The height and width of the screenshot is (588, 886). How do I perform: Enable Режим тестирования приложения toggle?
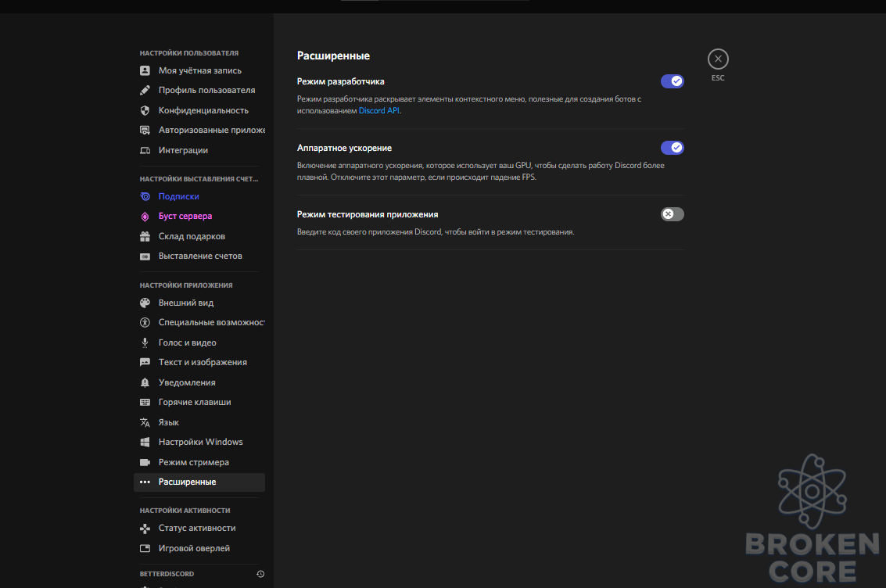(x=673, y=214)
